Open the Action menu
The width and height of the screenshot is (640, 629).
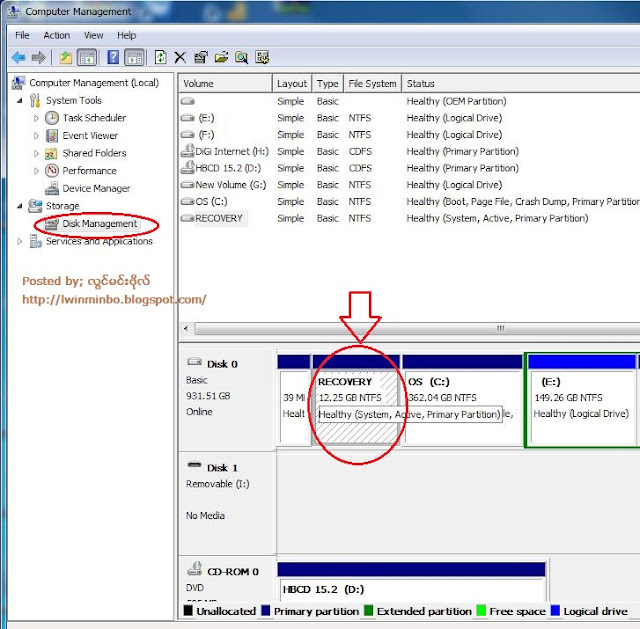57,36
